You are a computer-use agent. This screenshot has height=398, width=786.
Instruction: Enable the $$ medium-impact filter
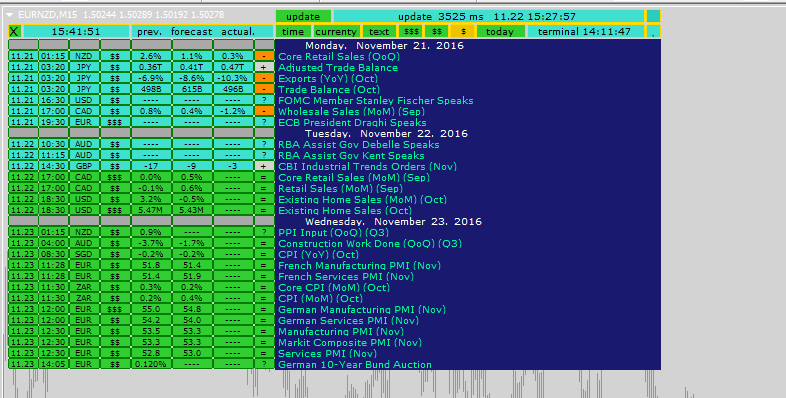(x=437, y=32)
